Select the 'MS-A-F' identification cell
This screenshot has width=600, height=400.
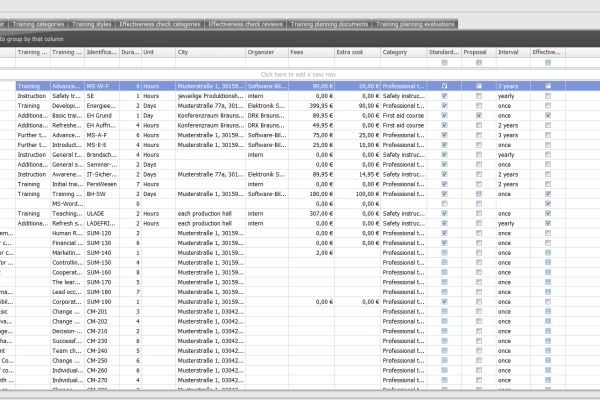[102, 135]
